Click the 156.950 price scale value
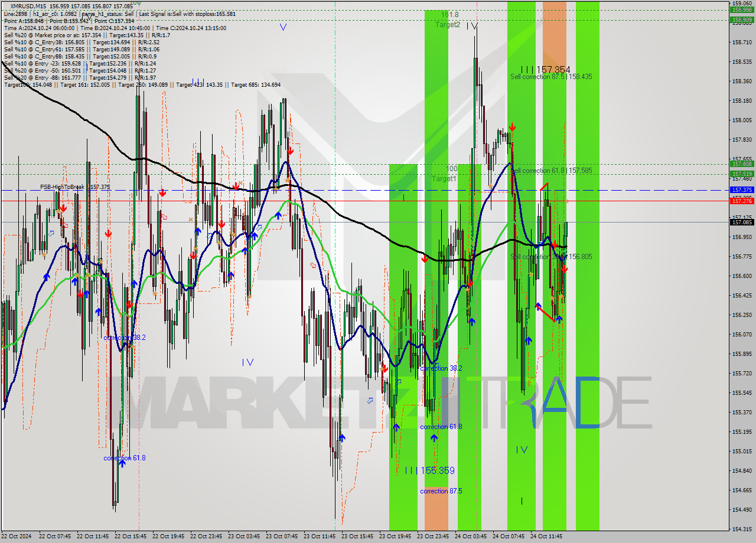This screenshot has width=756, height=543. [x=742, y=237]
